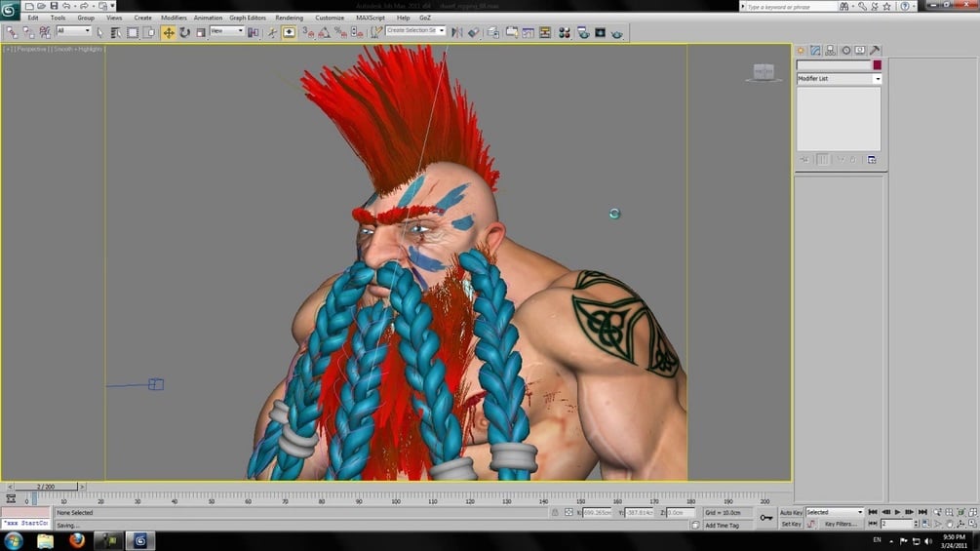Expand the Modifier List dropdown
The image size is (980, 551).
(839, 79)
